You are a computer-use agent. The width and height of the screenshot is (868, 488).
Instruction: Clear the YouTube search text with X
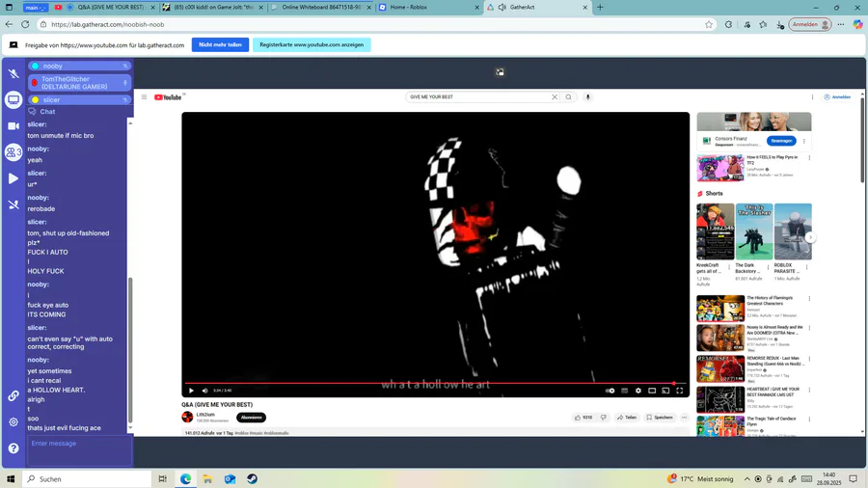click(555, 96)
